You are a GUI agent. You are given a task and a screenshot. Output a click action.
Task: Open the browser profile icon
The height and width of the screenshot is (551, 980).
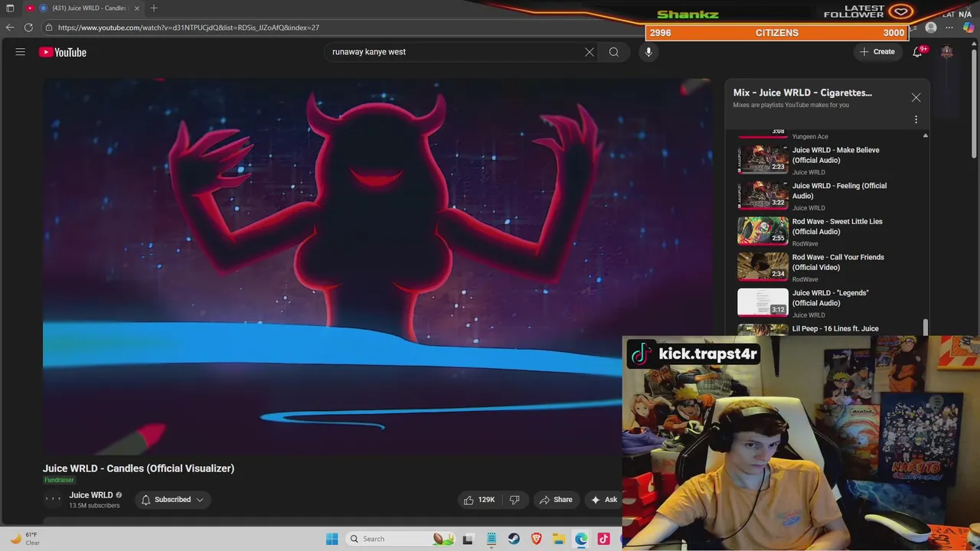(x=931, y=28)
